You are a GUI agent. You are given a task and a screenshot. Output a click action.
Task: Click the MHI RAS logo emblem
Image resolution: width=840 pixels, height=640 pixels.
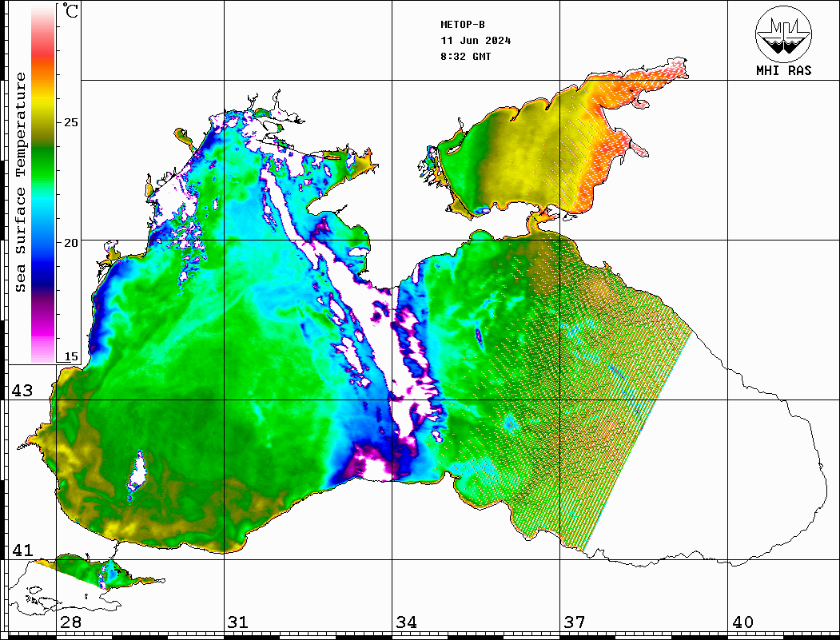pos(783,34)
